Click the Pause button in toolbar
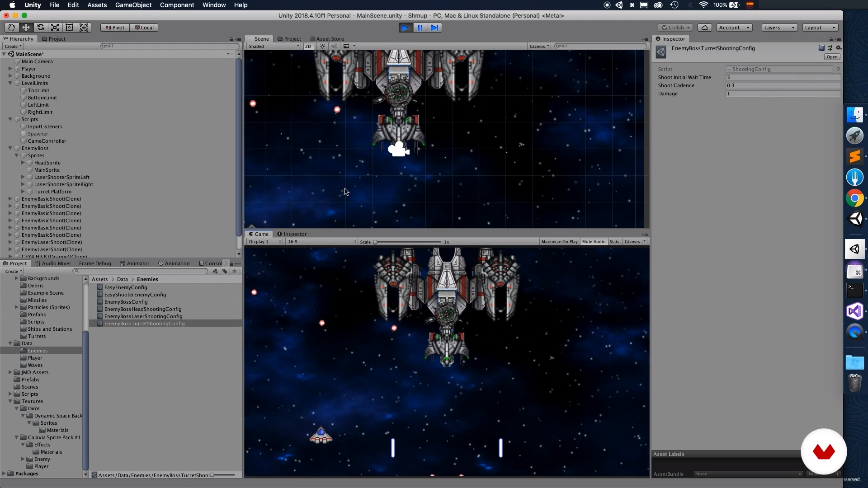This screenshot has width=868, height=488. (420, 28)
